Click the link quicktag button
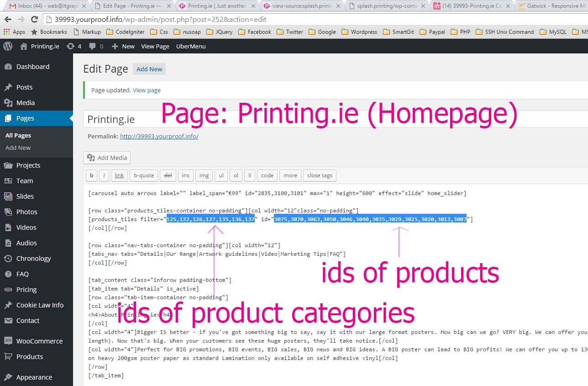Viewport: 588px width, 386px height. click(119, 175)
